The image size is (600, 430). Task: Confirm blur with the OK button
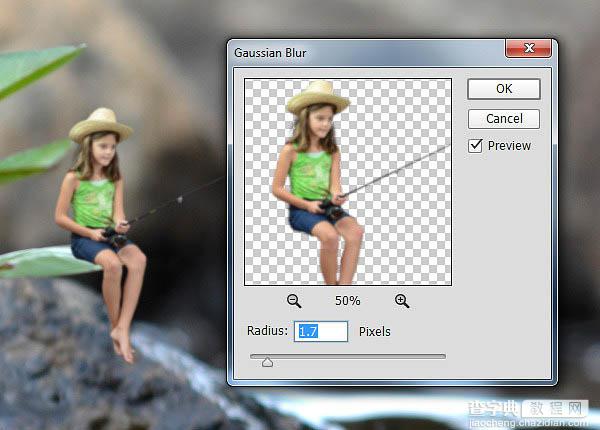point(504,89)
